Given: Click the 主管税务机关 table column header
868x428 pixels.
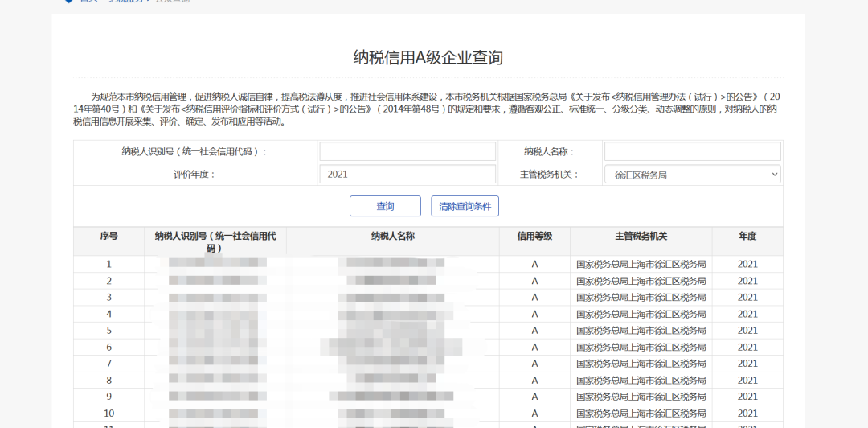Looking at the screenshot, I should pos(641,237).
